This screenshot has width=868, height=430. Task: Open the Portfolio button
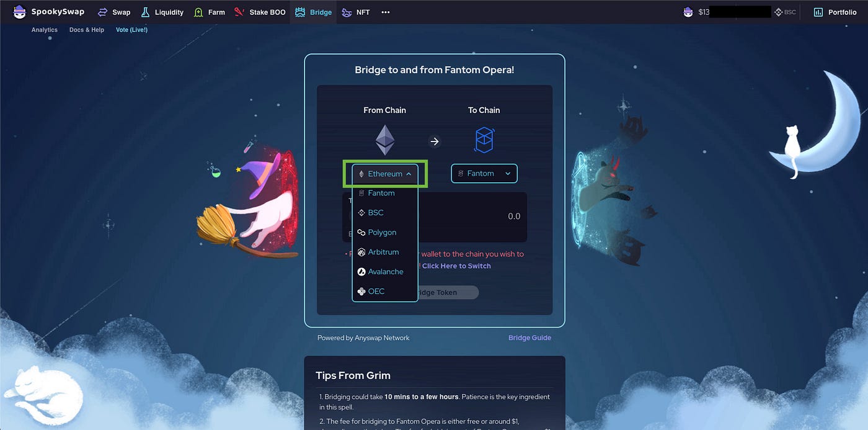[x=835, y=12]
